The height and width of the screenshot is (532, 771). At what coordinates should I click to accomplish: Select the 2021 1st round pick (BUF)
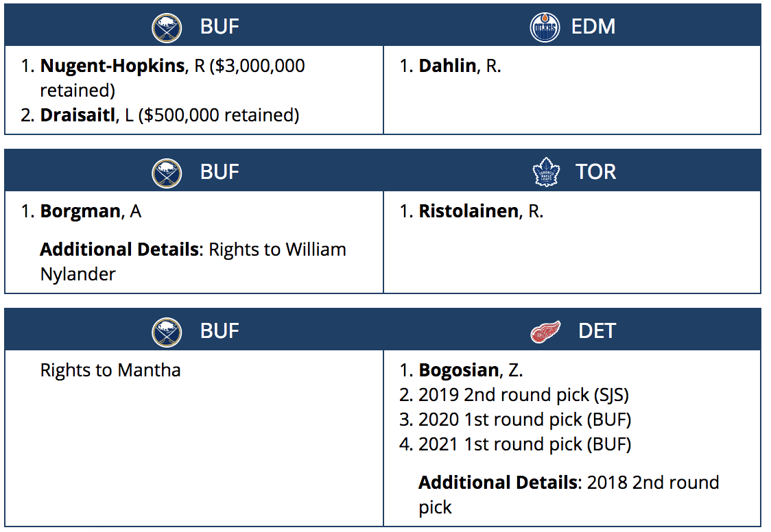point(525,444)
